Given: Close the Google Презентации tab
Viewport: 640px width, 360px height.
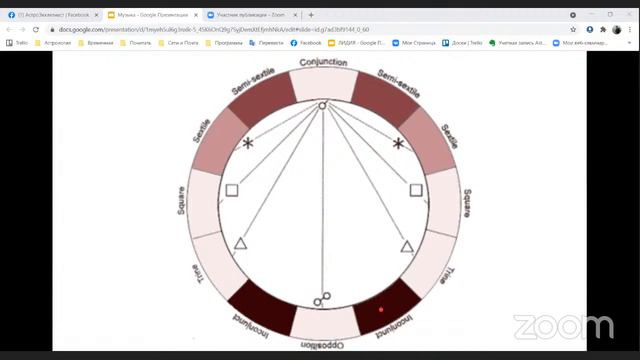Looking at the screenshot, I should [x=196, y=15].
